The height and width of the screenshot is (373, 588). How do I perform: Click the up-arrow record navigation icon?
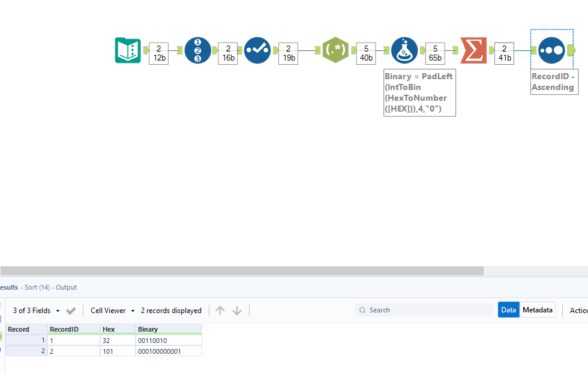point(220,310)
